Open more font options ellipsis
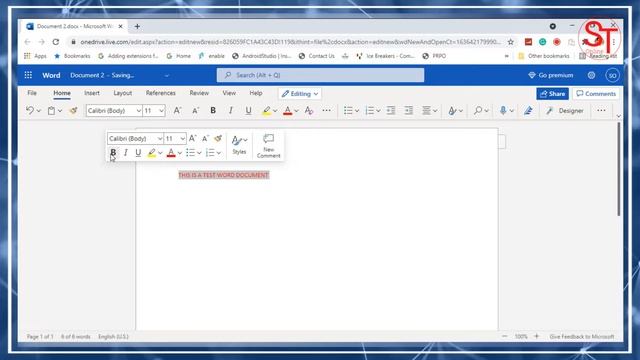The width and height of the screenshot is (640, 360). click(327, 111)
